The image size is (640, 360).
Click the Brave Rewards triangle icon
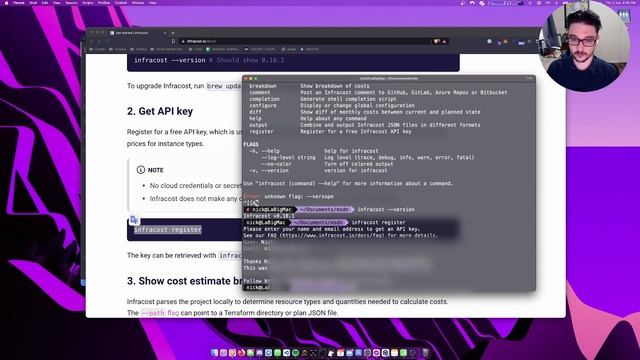tap(444, 41)
